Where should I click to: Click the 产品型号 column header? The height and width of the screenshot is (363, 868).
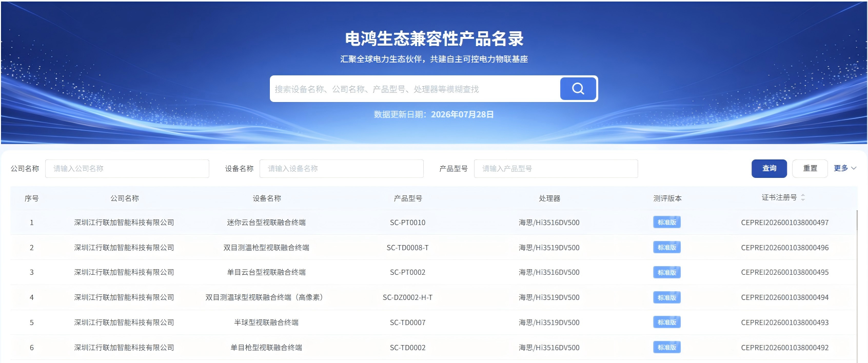[408, 198]
